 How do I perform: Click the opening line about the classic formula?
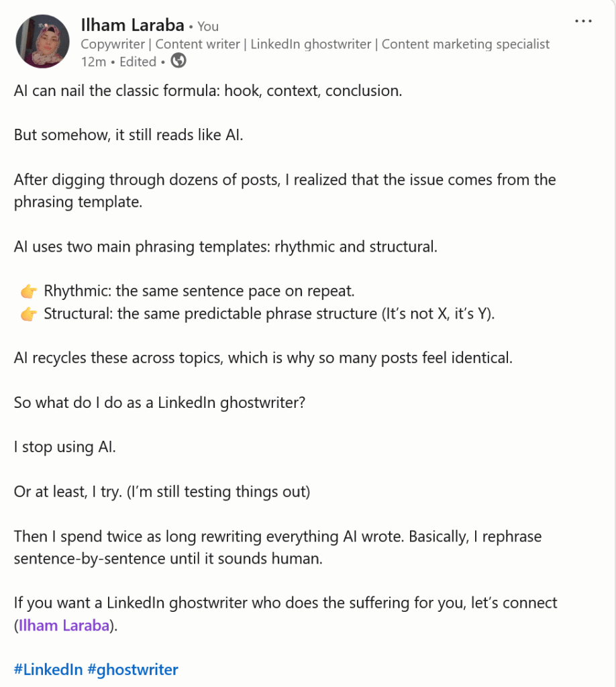click(208, 91)
